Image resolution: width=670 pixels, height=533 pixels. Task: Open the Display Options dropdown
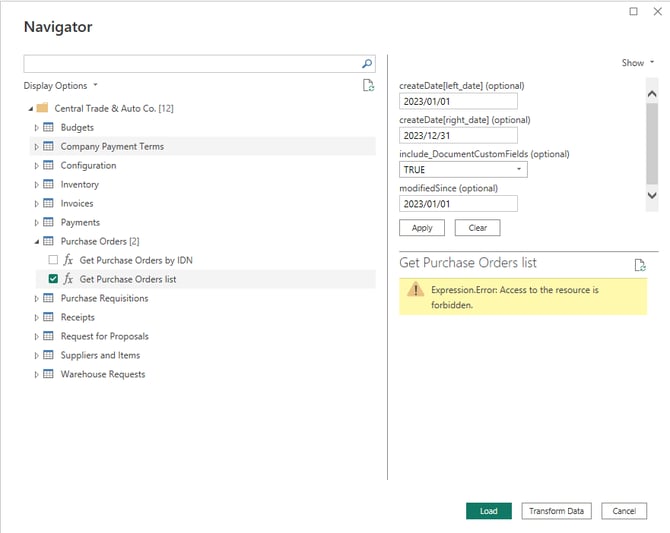pos(60,85)
